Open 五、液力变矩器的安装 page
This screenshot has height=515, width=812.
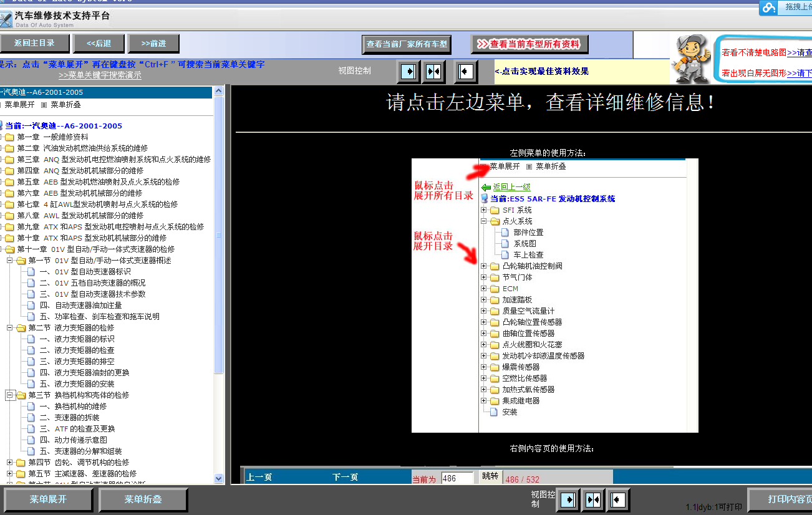[77, 384]
